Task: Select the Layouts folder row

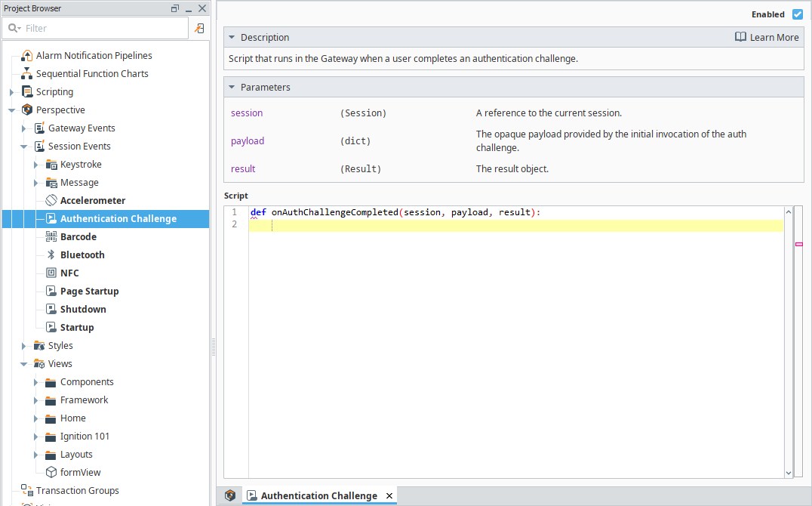Action: point(106,454)
